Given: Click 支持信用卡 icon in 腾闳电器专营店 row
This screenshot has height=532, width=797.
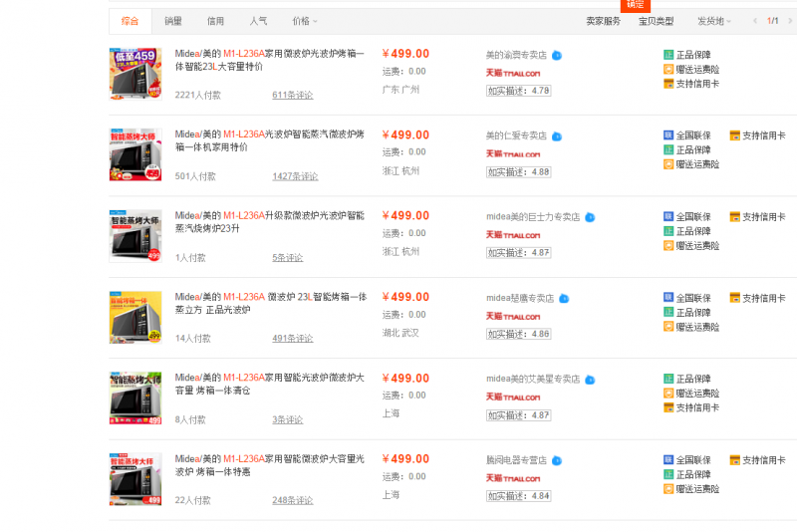Looking at the screenshot, I should tap(734, 460).
